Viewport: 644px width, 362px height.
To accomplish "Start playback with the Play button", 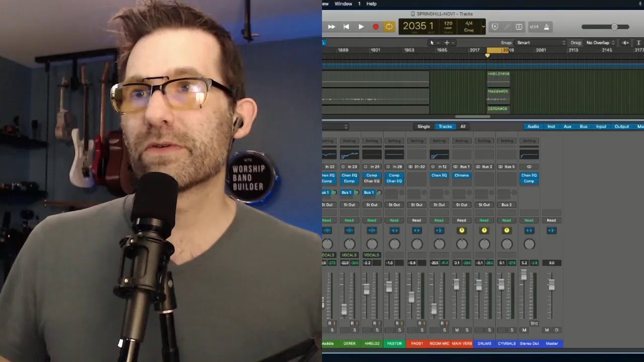I will pyautogui.click(x=361, y=27).
